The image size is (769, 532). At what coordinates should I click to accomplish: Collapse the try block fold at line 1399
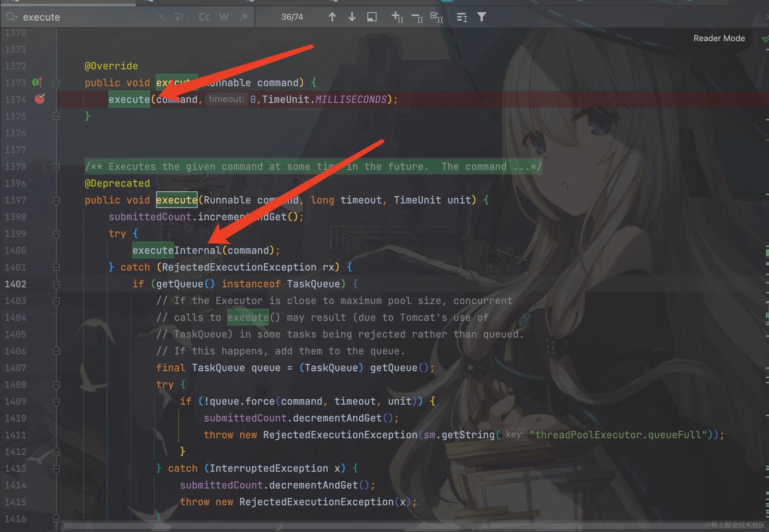click(x=56, y=234)
